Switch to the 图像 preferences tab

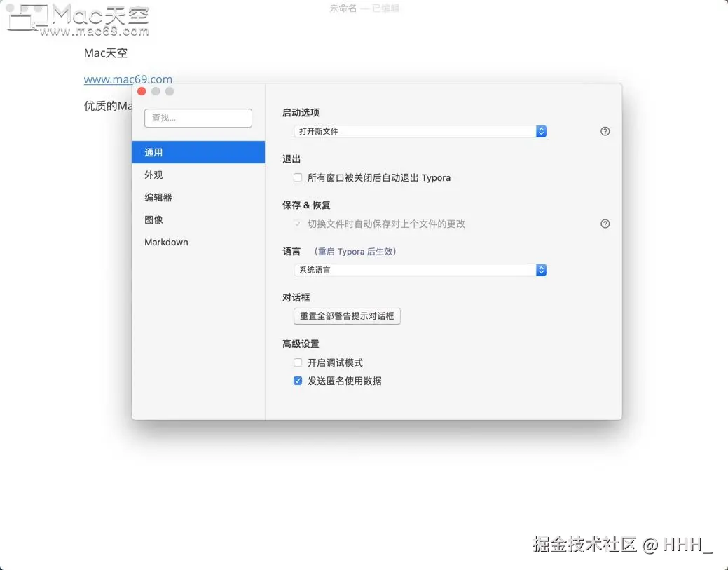tap(198, 219)
